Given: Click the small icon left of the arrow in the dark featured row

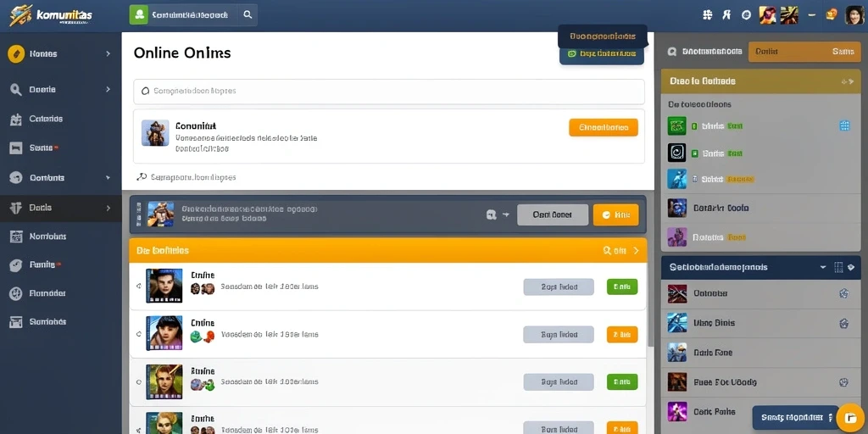Looking at the screenshot, I should [491, 214].
